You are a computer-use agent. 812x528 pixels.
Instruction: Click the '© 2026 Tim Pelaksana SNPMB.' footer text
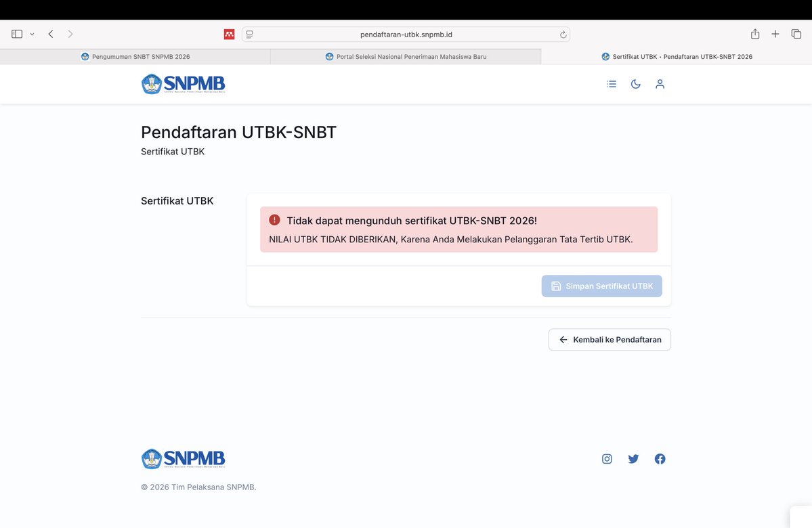coord(198,487)
